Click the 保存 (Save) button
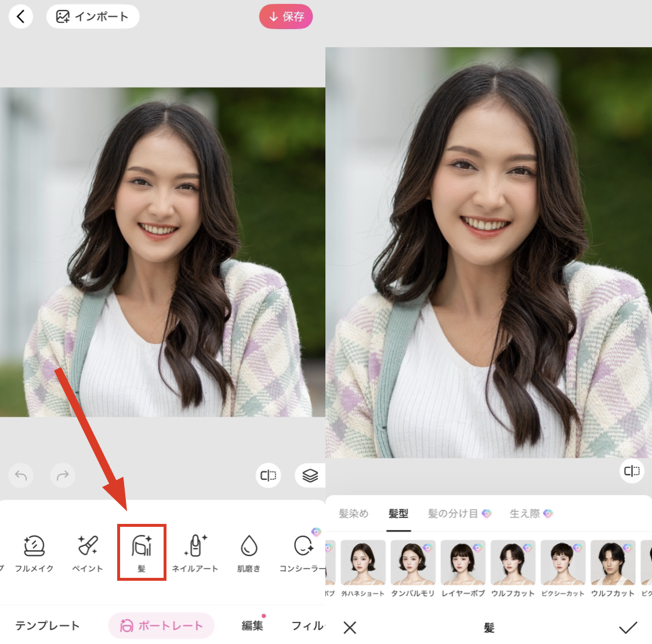This screenshot has height=644, width=652. pyautogui.click(x=285, y=16)
